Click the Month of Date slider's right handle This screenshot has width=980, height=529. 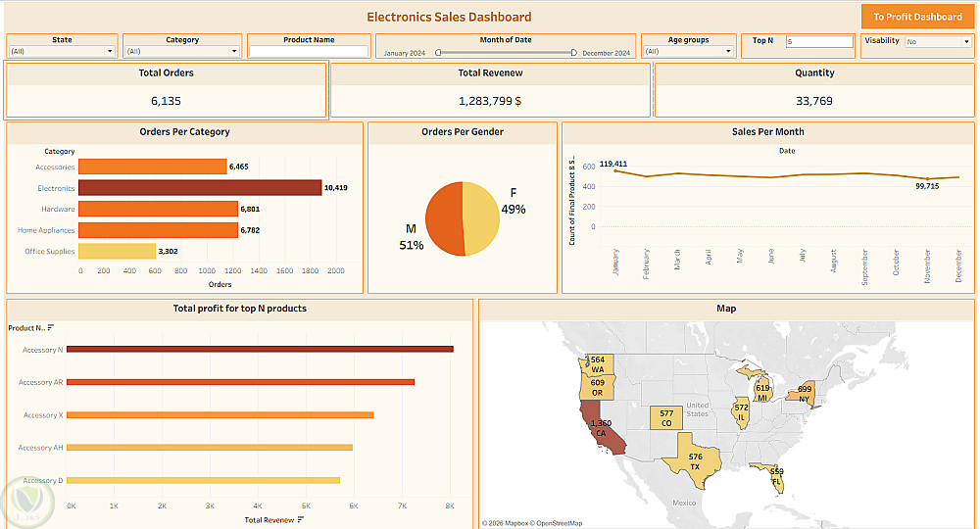click(x=573, y=53)
